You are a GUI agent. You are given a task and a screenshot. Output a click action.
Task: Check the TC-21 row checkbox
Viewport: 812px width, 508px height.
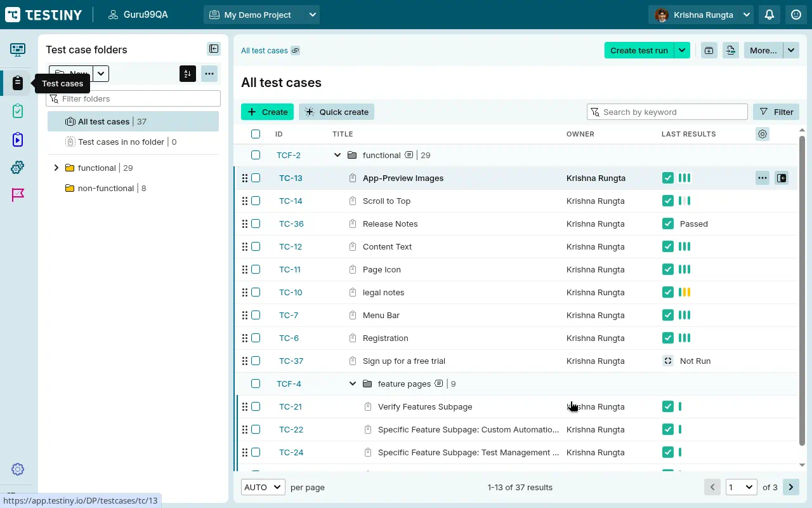pos(256,406)
